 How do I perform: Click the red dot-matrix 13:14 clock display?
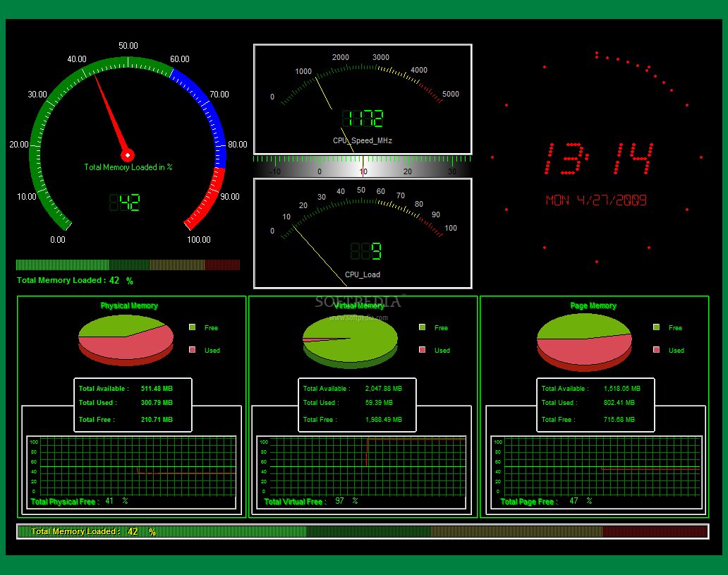[598, 158]
